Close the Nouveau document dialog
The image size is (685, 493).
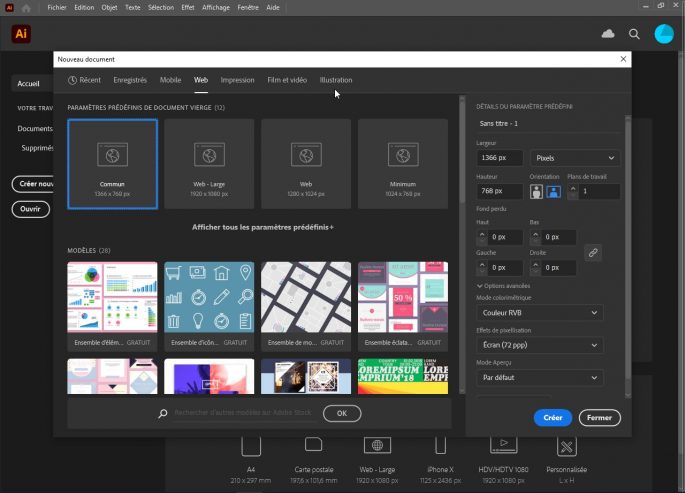click(623, 59)
